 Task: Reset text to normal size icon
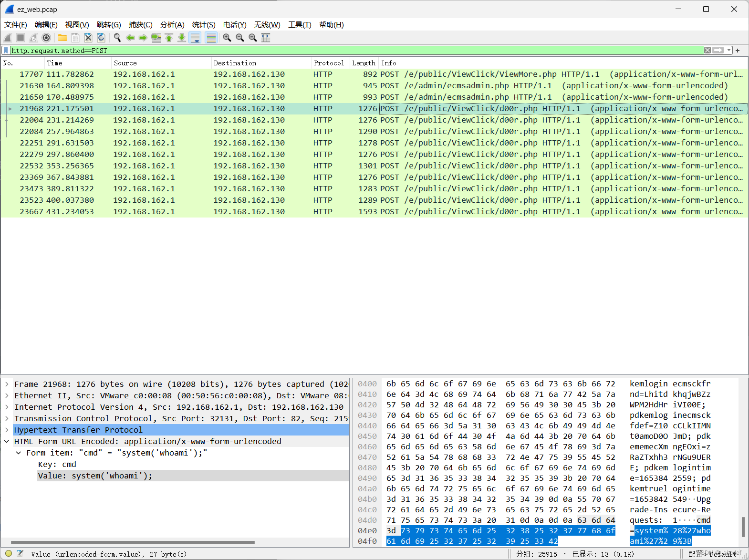253,38
